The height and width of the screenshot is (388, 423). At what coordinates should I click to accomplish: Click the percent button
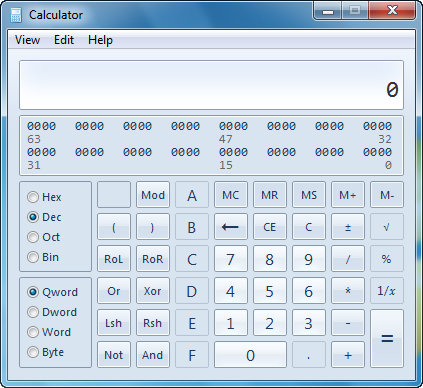point(387,259)
